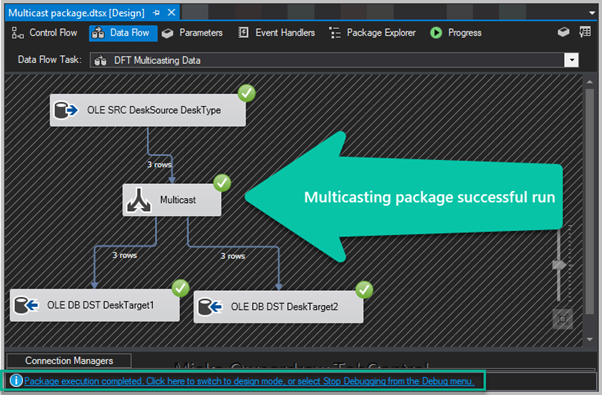Image resolution: width=602 pixels, height=395 pixels.
Task: Close the Multicast package.dtsx tab
Action: coord(172,13)
